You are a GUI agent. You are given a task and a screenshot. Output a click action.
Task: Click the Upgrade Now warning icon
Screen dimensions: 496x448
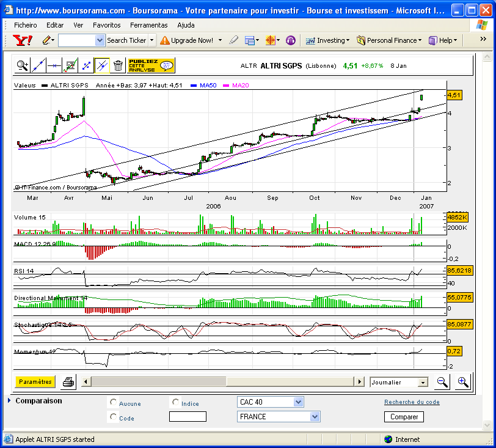165,40
